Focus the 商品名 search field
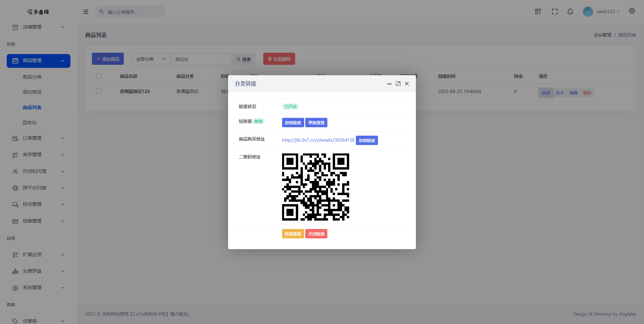Screen dimensions: 644x324 point(201,59)
